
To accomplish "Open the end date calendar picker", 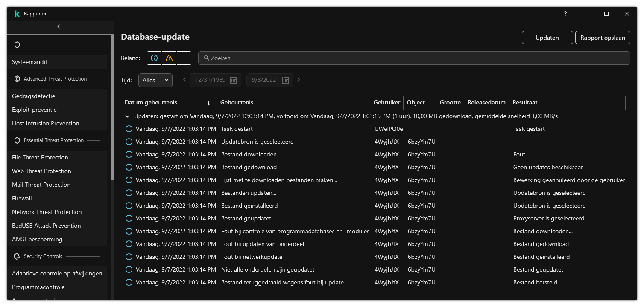I will click(286, 80).
